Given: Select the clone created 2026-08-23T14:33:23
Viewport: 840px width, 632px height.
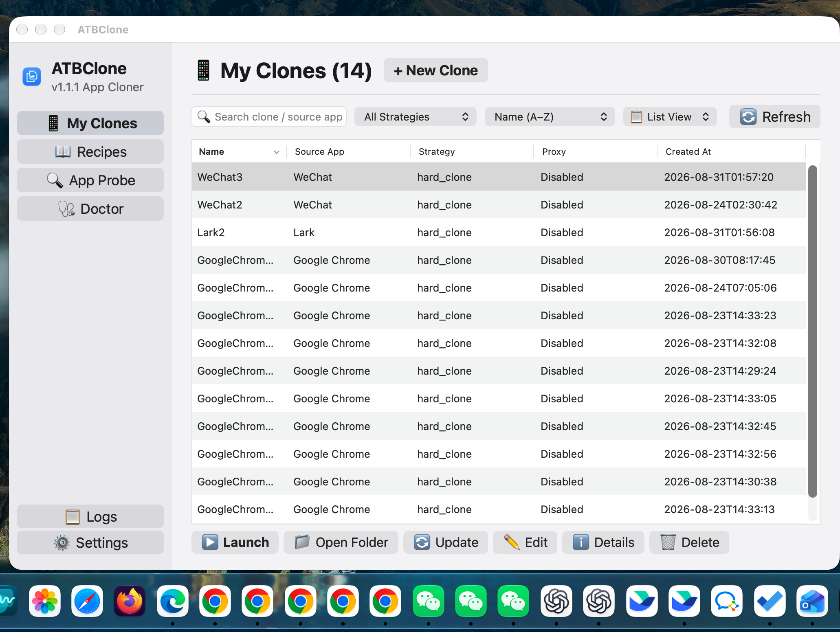Looking at the screenshot, I should 499,315.
